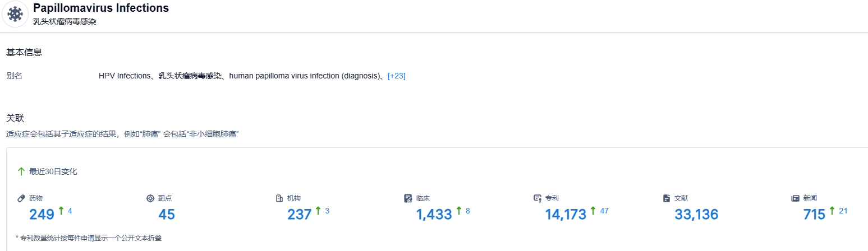The height and width of the screenshot is (251, 868).
Task: Click the Papillomavirus Infections page title
Action: click(x=101, y=8)
